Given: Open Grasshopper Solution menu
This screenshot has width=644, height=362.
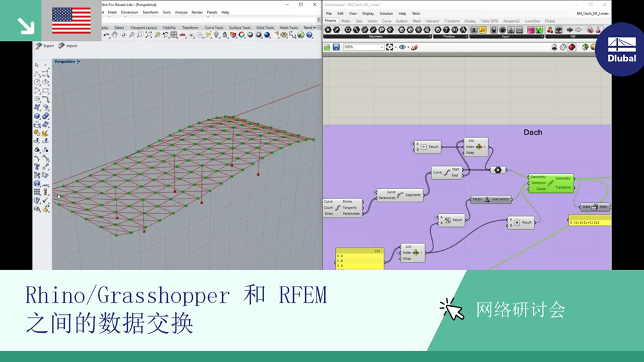Looking at the screenshot, I should (386, 14).
